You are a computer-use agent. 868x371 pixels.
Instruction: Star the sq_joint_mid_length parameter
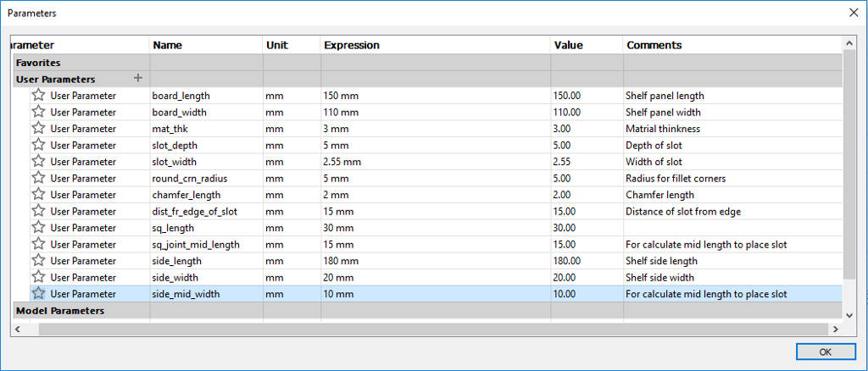tap(37, 244)
